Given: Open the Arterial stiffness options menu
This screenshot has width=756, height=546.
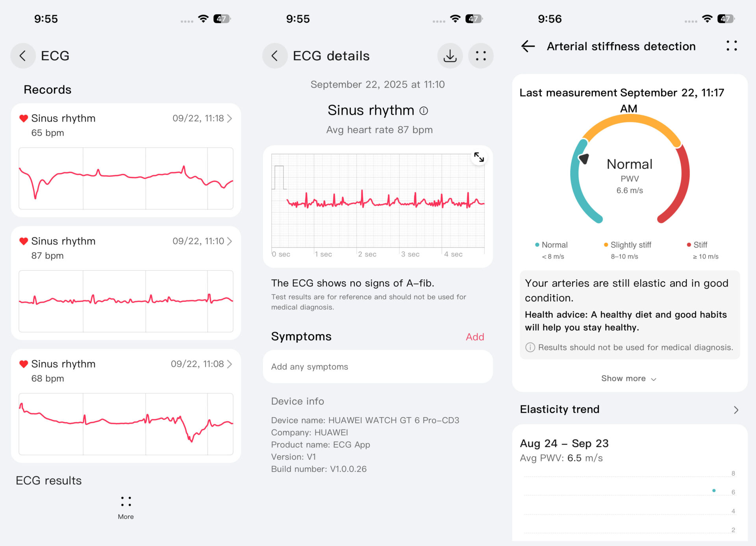Looking at the screenshot, I should tap(731, 46).
